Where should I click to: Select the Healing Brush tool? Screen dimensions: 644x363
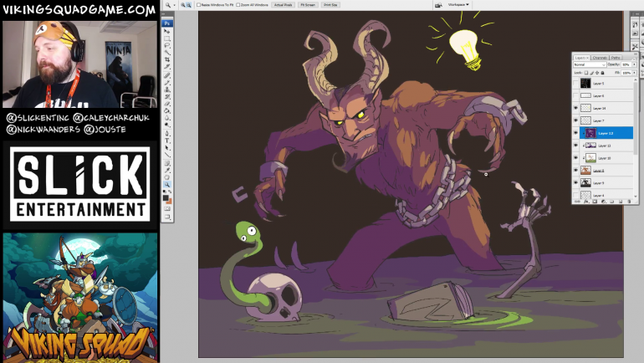tap(167, 75)
